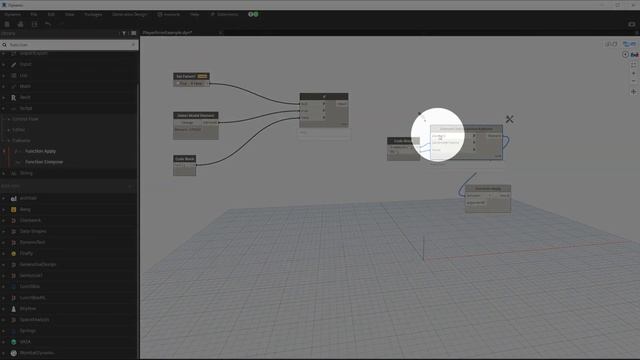Collapse the Evaluate subcategory
This screenshot has height=360, width=640.
coord(9,140)
